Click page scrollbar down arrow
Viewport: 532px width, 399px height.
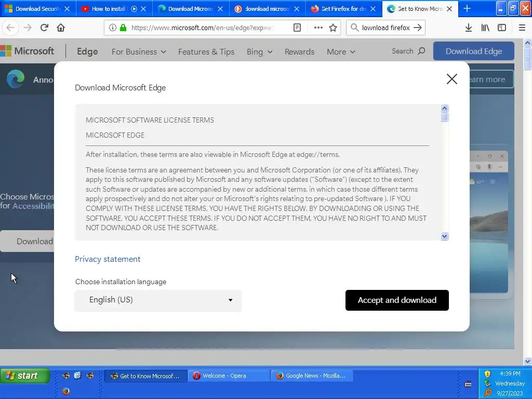click(x=527, y=361)
